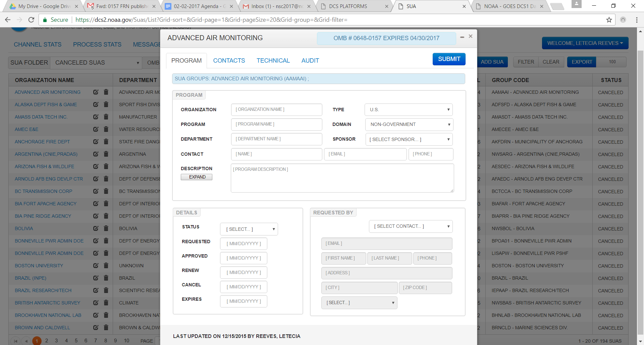Edit the ARIZONA FISH & WILDLIFE row

96,166
